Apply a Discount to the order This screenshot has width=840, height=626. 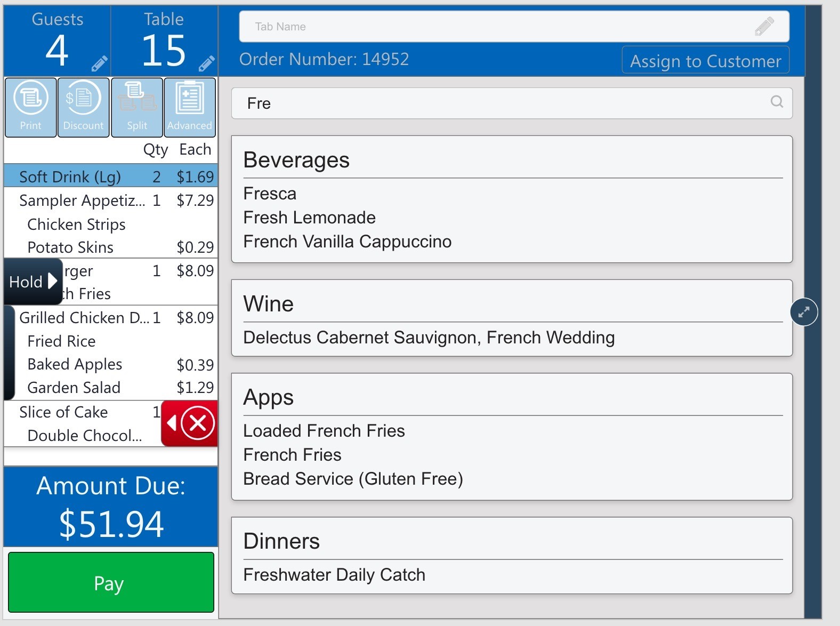point(84,107)
